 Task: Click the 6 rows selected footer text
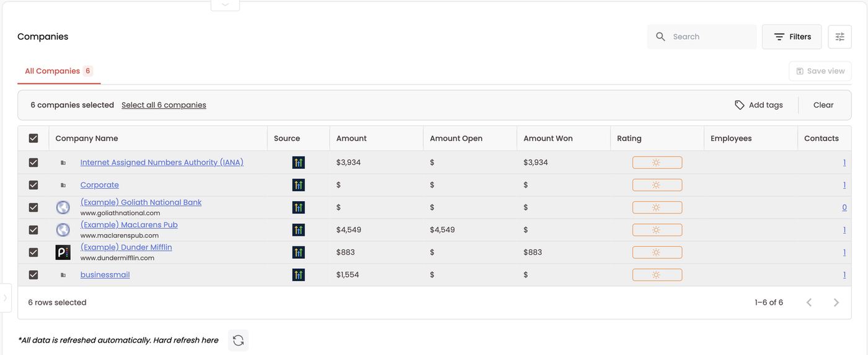pos(57,302)
